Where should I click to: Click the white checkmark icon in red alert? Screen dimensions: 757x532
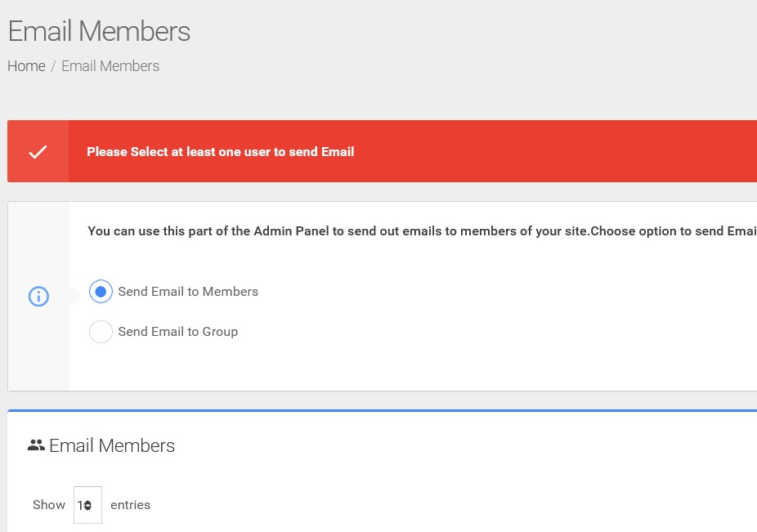point(38,151)
